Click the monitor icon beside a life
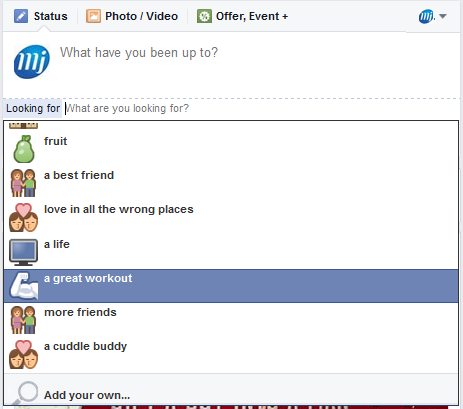463x409 pixels. pos(23,252)
